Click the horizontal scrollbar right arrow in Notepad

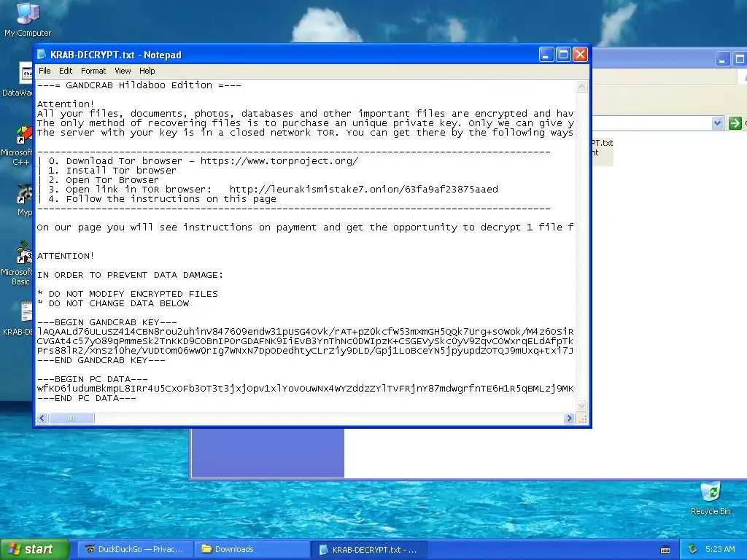(x=569, y=418)
